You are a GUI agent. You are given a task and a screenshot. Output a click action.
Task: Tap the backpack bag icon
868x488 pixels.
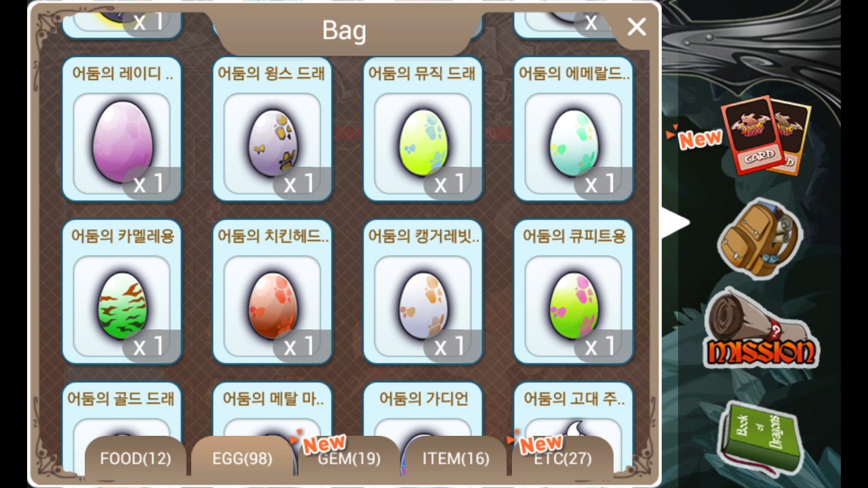(x=760, y=239)
